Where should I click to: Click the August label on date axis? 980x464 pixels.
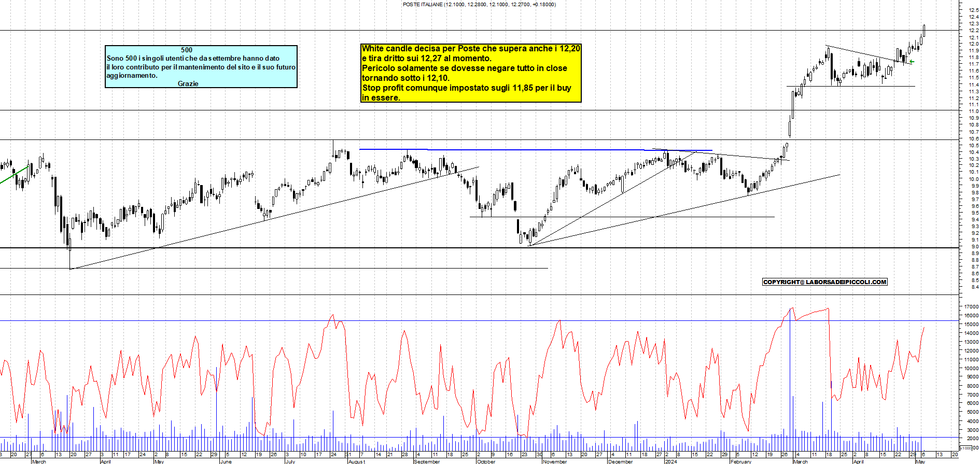click(x=357, y=461)
